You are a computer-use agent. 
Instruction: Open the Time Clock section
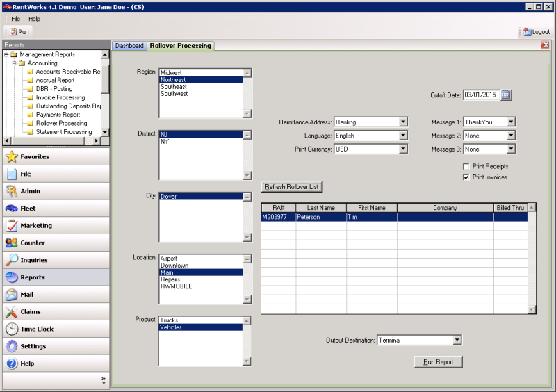[x=56, y=329]
